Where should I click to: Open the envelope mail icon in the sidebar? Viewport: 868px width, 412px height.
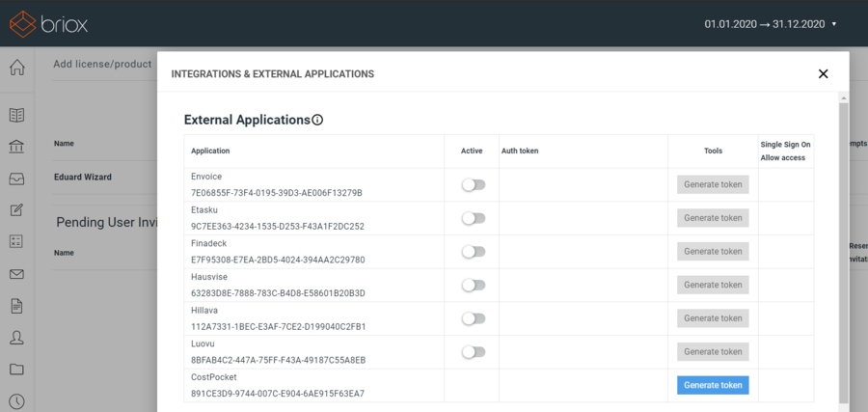[16, 274]
